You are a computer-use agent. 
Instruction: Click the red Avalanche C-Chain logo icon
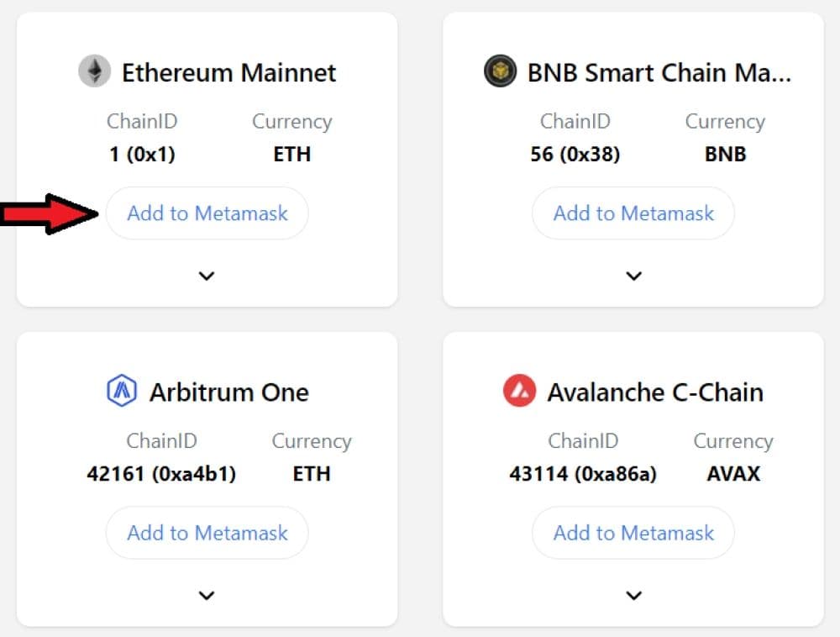519,392
